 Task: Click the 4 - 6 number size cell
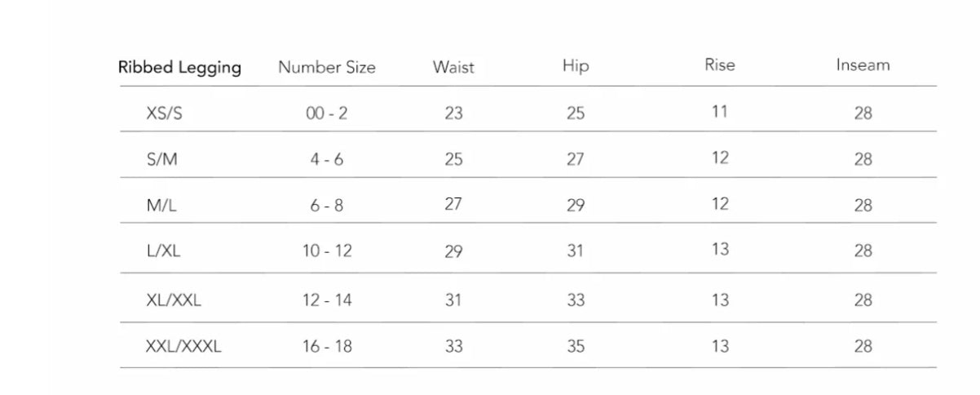tap(326, 159)
